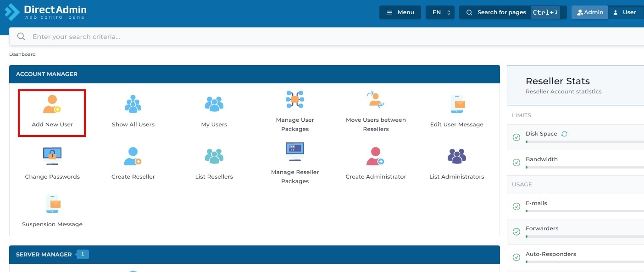Click the search criteria input field
644x272 pixels.
click(321, 37)
